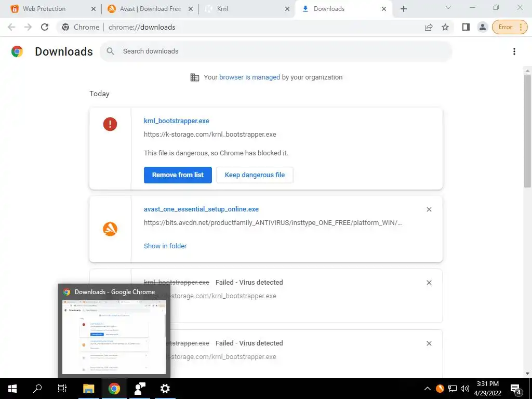The image size is (532, 399).
Task: Click Show in folder for Avast setup
Action: (x=165, y=246)
